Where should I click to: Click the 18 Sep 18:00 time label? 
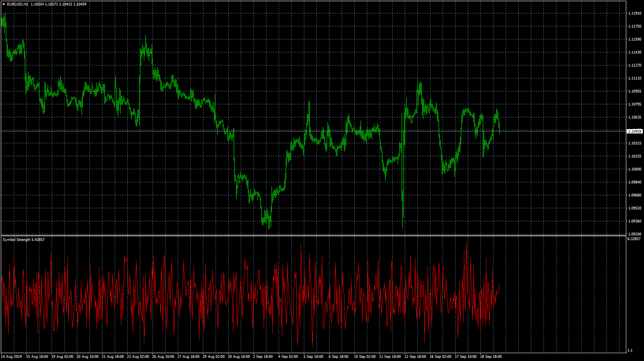491,357
